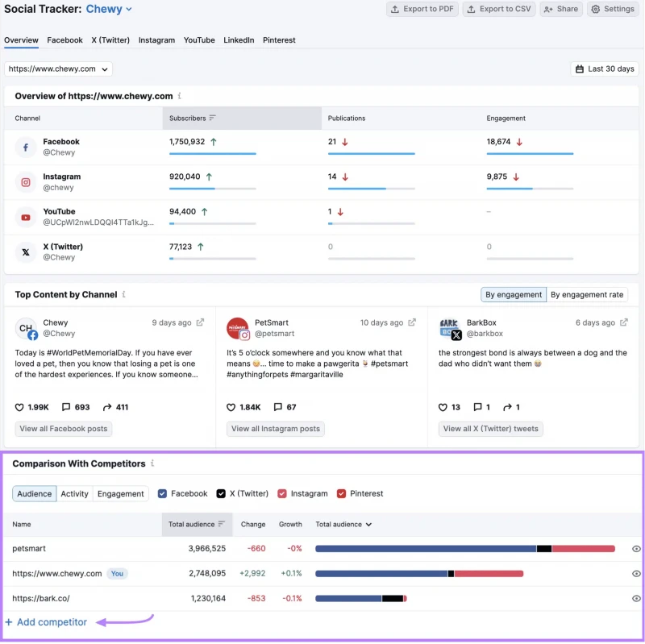Screen dimensions: 645x644
Task: Go to the Instagram tab
Action: (156, 39)
